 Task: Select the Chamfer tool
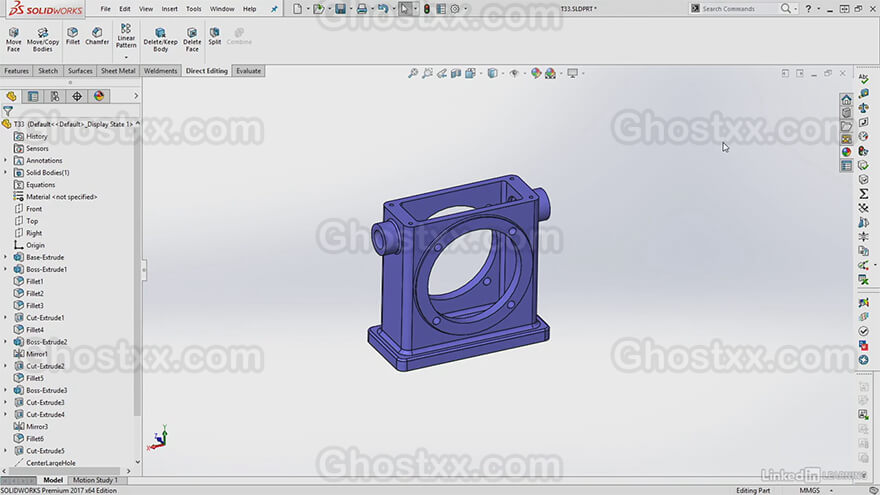97,36
